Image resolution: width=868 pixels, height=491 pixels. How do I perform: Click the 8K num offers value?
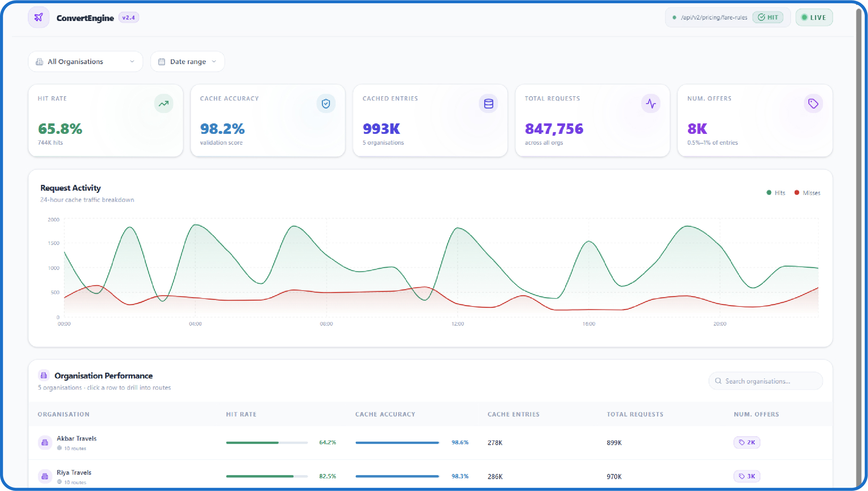[x=697, y=129]
